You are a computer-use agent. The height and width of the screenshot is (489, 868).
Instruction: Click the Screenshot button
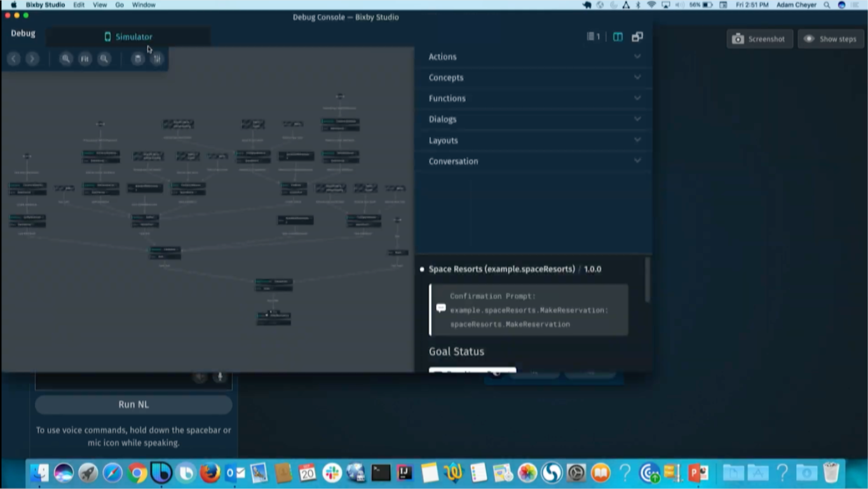click(759, 39)
